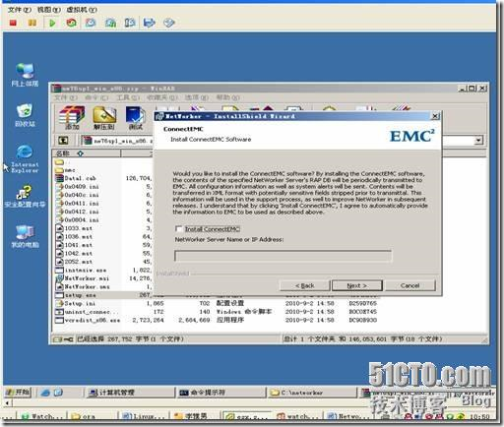This screenshot has height=427, width=504.
Task: Click the green play power-on icon
Action: point(52,23)
